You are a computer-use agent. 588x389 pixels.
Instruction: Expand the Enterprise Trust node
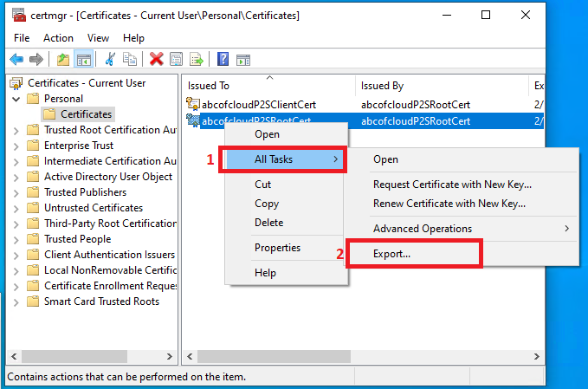16,146
